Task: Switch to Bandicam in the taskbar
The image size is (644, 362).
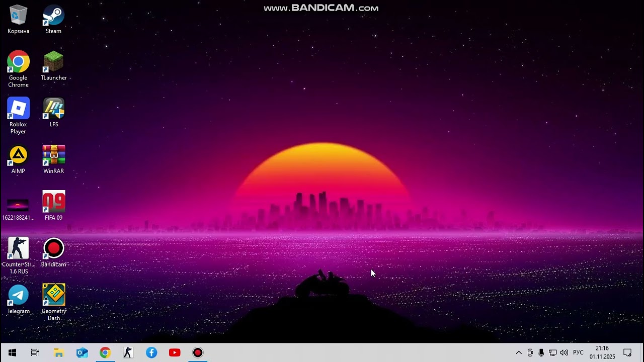Action: (198, 352)
